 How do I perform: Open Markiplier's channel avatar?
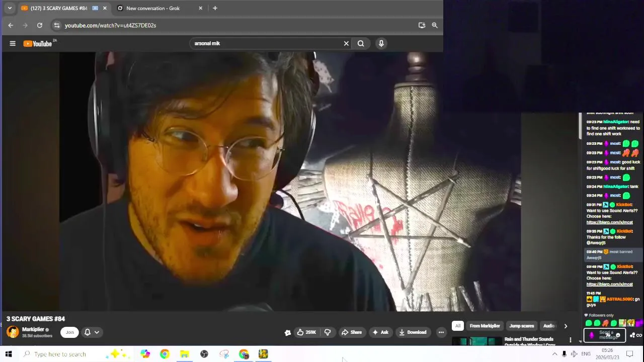pos(13,332)
